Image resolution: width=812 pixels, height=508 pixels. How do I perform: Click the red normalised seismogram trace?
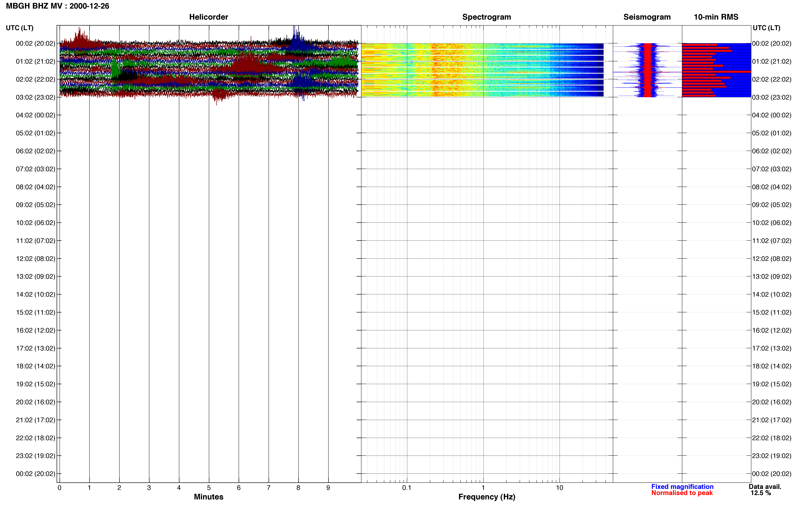coord(648,70)
